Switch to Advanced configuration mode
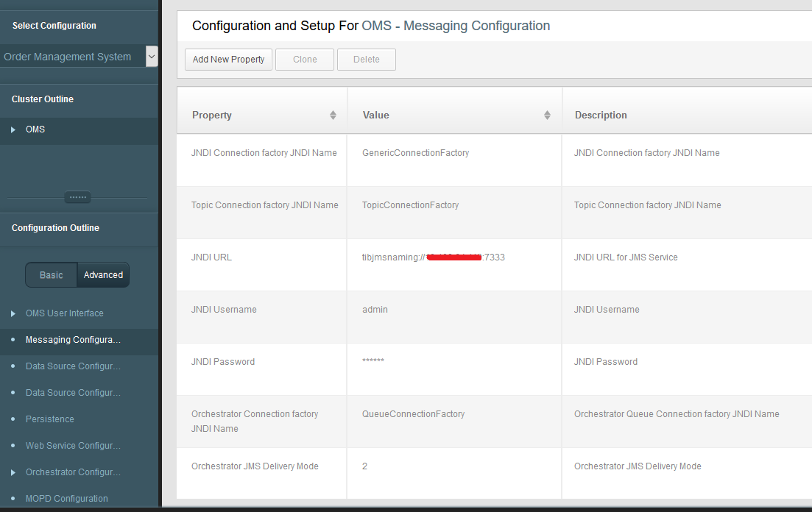Screen dimensions: 812x512 [103, 275]
